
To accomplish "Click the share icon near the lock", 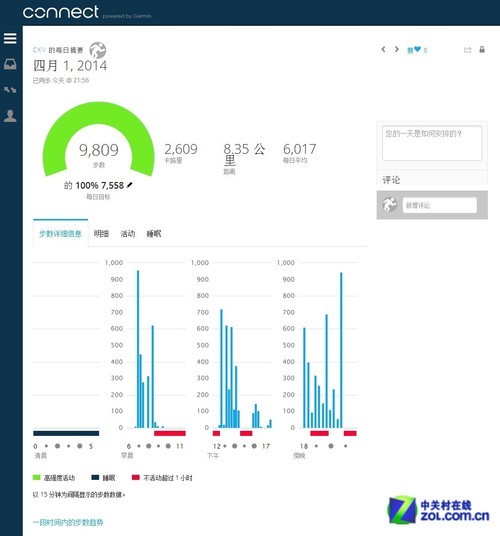I will [468, 50].
